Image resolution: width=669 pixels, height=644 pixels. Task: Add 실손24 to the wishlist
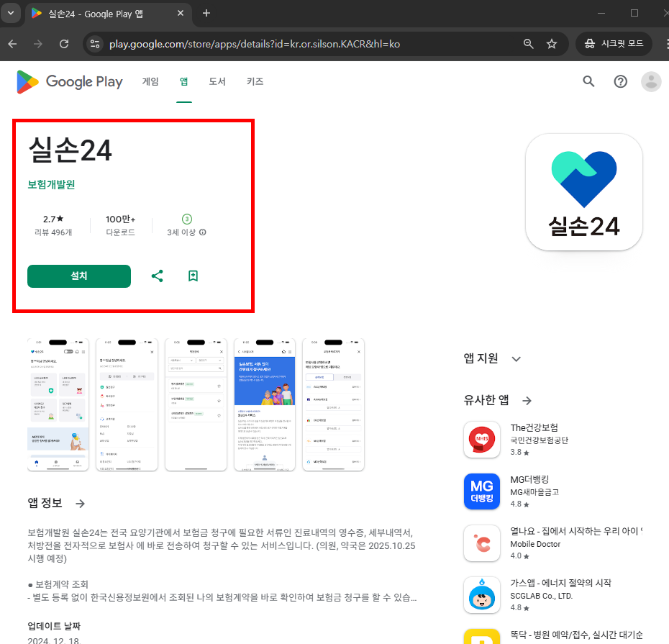(x=193, y=276)
